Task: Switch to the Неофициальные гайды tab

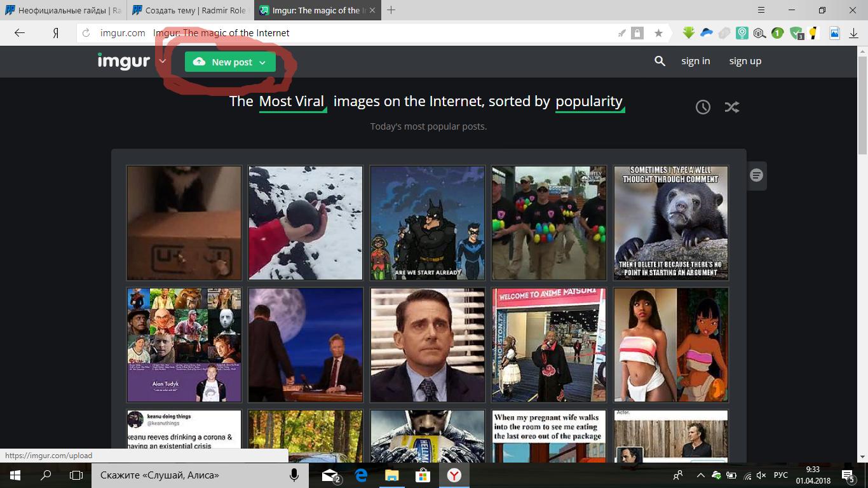Action: pos(63,10)
